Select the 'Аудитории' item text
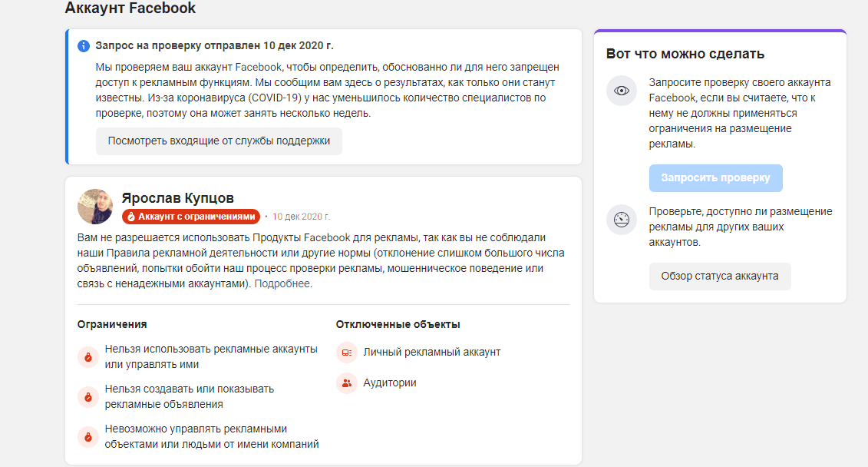The height and width of the screenshot is (467, 868). point(390,383)
